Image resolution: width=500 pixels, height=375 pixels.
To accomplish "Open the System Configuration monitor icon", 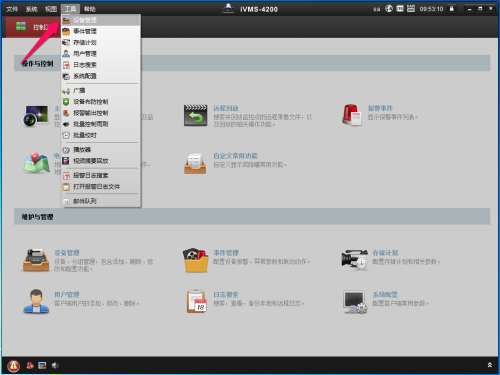I will [355, 302].
